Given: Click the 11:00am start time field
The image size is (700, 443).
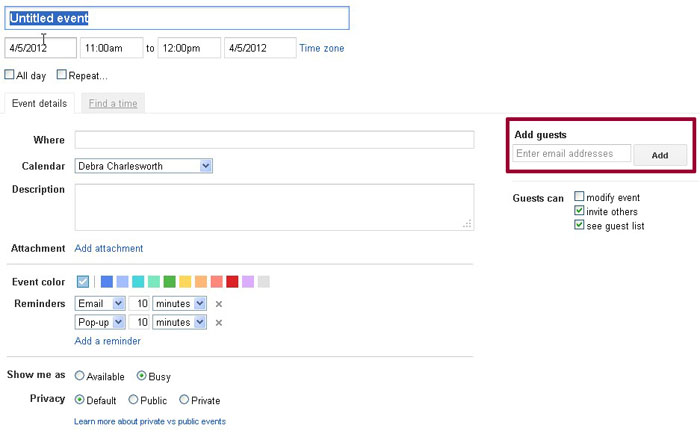Looking at the screenshot, I should point(112,48).
